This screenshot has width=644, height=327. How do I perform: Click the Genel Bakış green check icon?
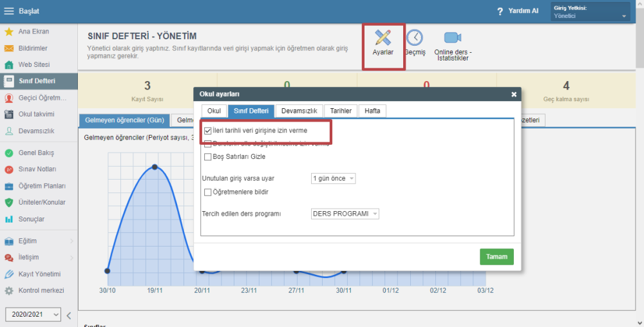coord(8,153)
